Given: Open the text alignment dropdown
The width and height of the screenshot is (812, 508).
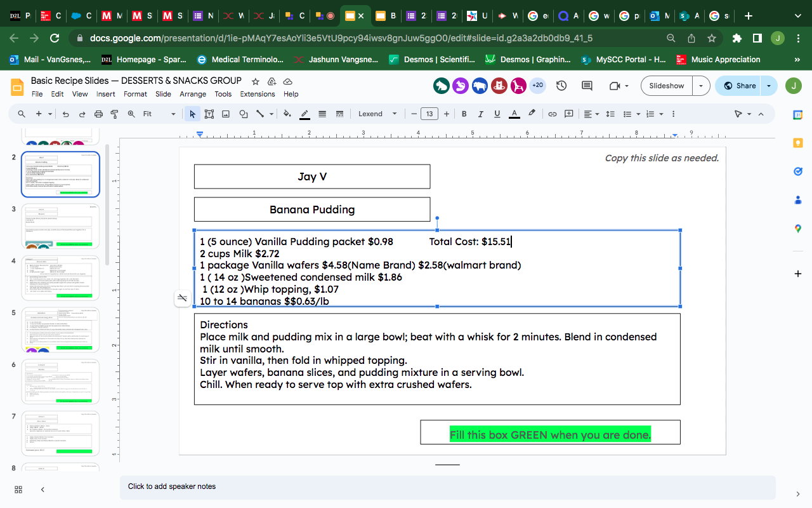Looking at the screenshot, I should [x=591, y=114].
